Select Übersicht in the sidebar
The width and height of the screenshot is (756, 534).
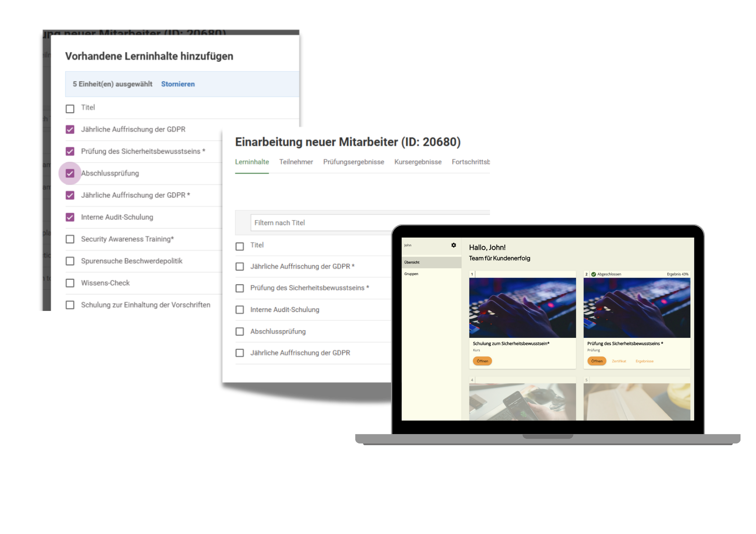412,262
